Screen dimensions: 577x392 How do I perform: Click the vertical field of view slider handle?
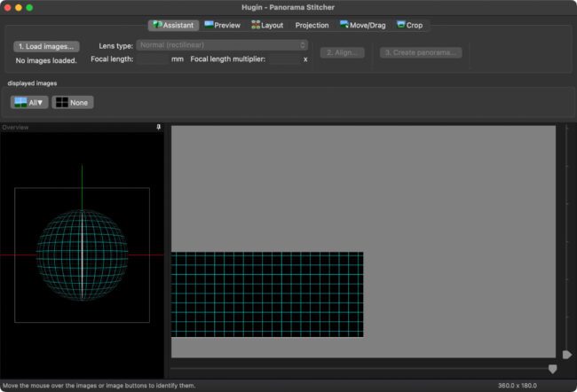567,355
